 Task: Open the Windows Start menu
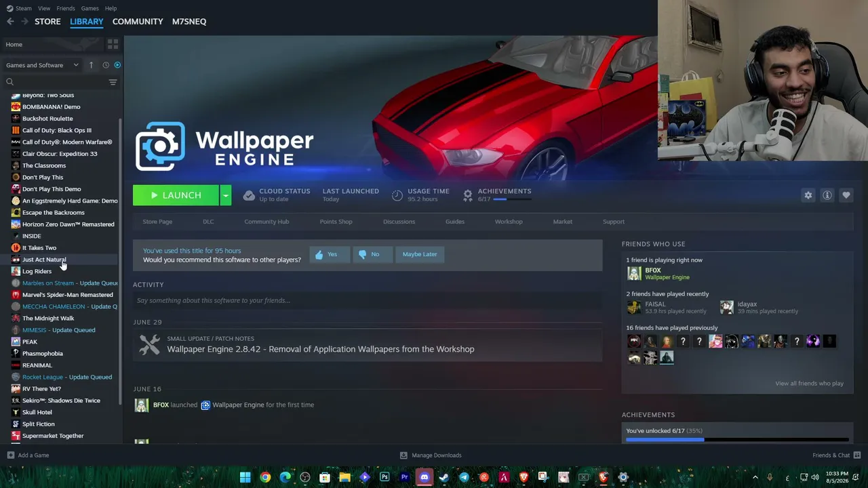pos(245,477)
